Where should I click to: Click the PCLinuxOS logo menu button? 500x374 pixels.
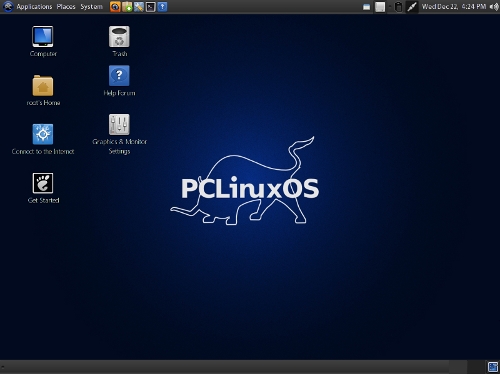[x=8, y=7]
